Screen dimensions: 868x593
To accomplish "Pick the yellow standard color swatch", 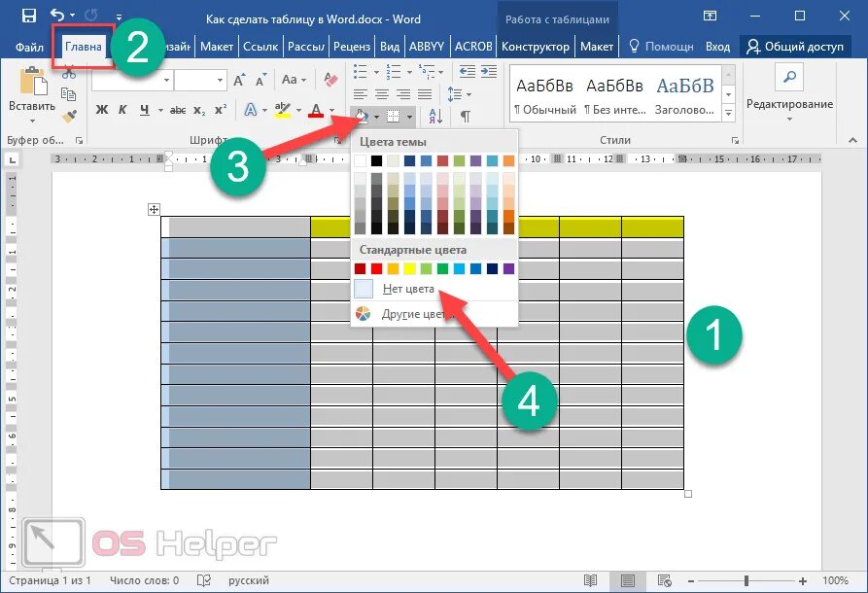I will pos(409,269).
